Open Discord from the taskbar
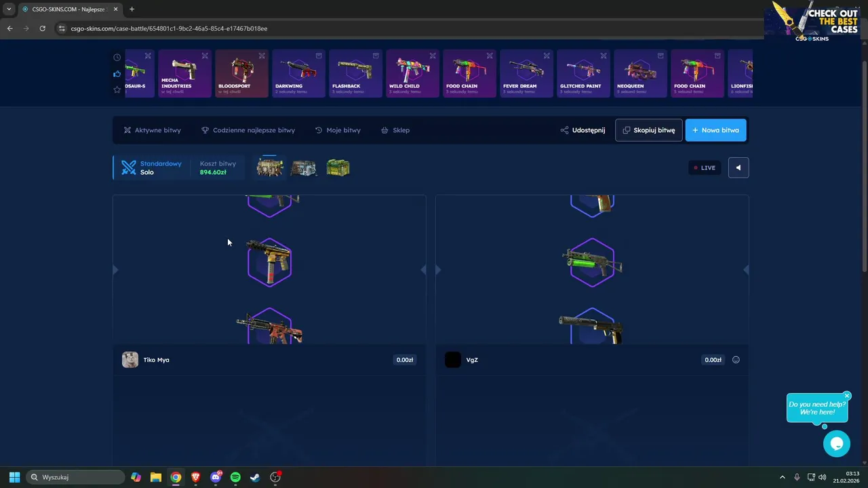This screenshot has height=488, width=868. coord(216,477)
